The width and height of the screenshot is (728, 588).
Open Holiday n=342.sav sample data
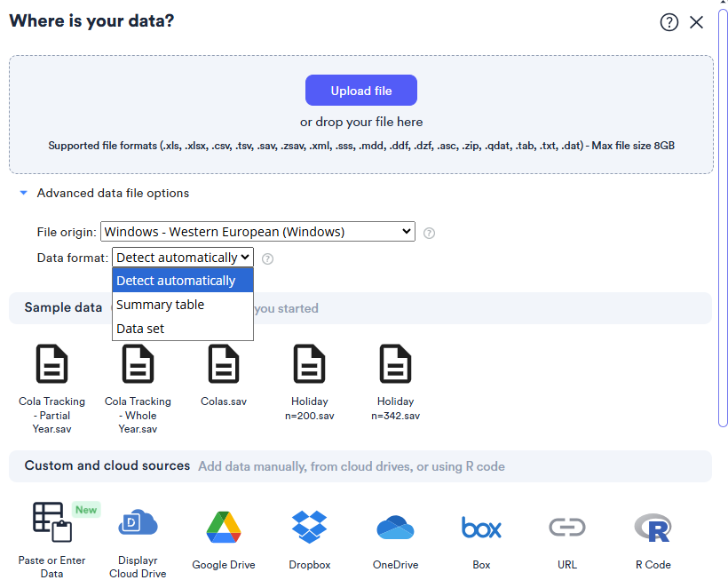click(395, 365)
